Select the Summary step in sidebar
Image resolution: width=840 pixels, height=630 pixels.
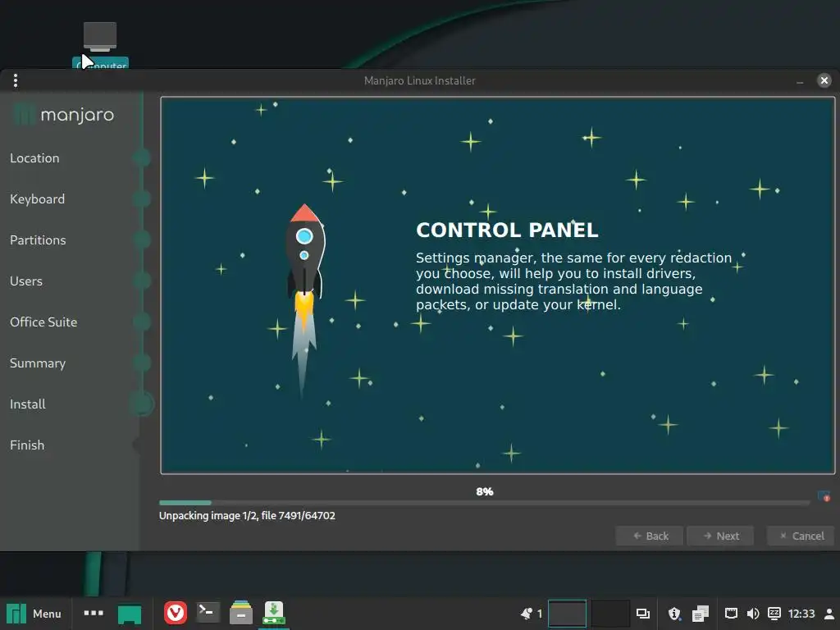[x=38, y=363]
